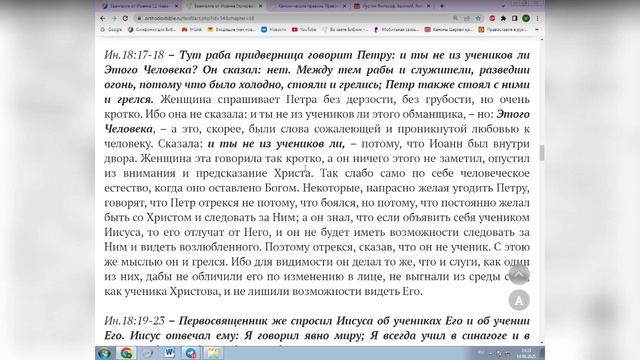The height and width of the screenshot is (360, 640).
Task: Open the Каноны Церкви bookmark
Action: 448,29
